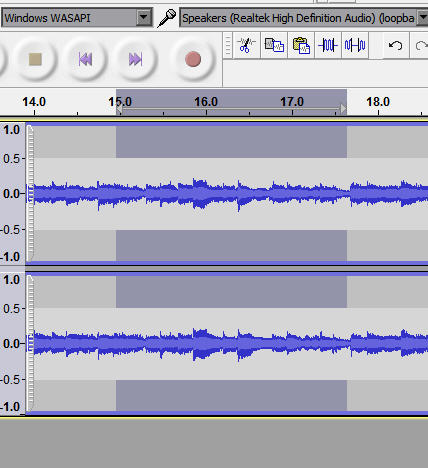
Task: Open the Windows WASAPI audio host dropdown
Action: coord(77,18)
